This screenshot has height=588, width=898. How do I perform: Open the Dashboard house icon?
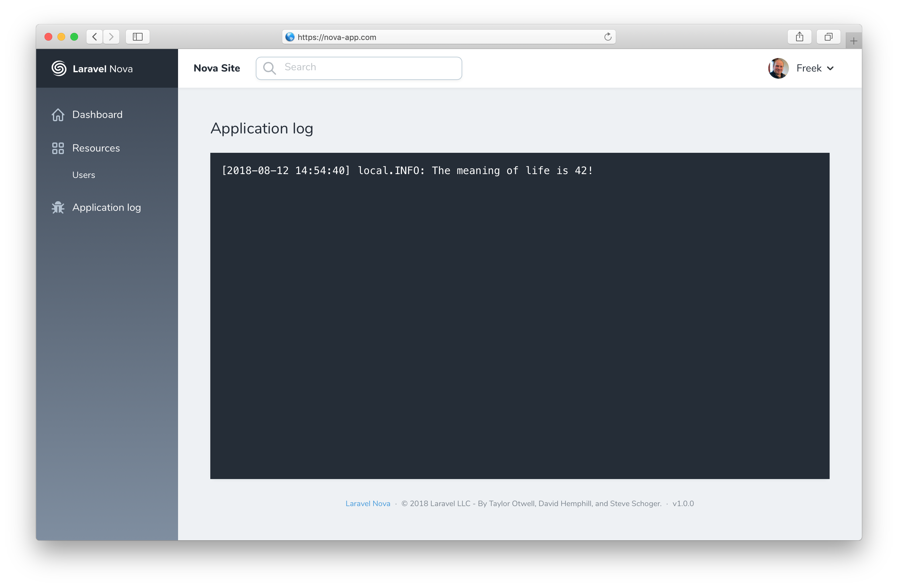point(58,115)
